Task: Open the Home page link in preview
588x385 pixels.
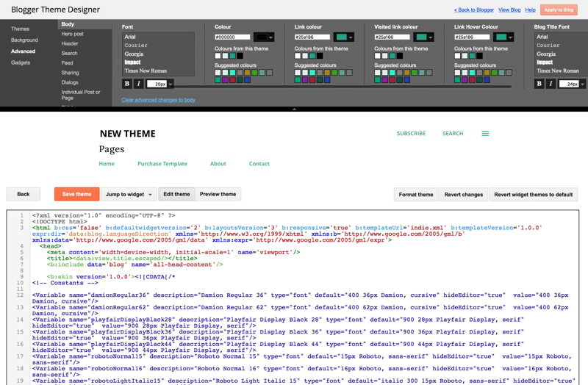Action: pos(107,164)
